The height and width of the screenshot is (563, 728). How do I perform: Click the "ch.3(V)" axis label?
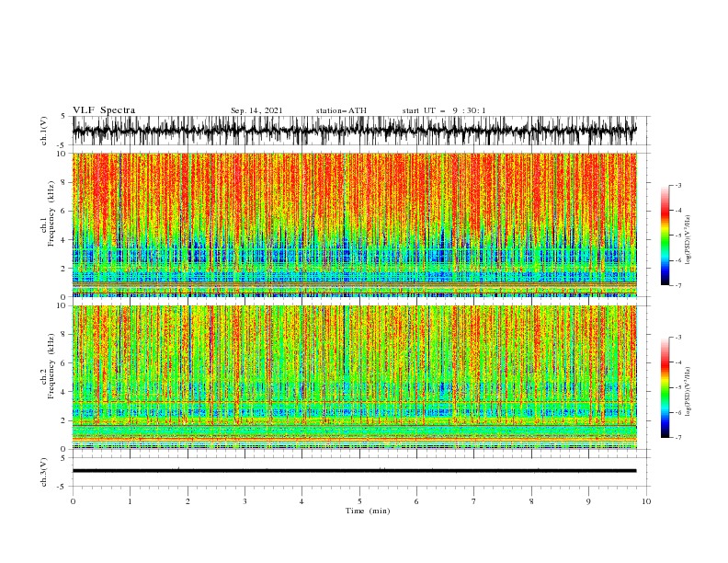point(44,472)
